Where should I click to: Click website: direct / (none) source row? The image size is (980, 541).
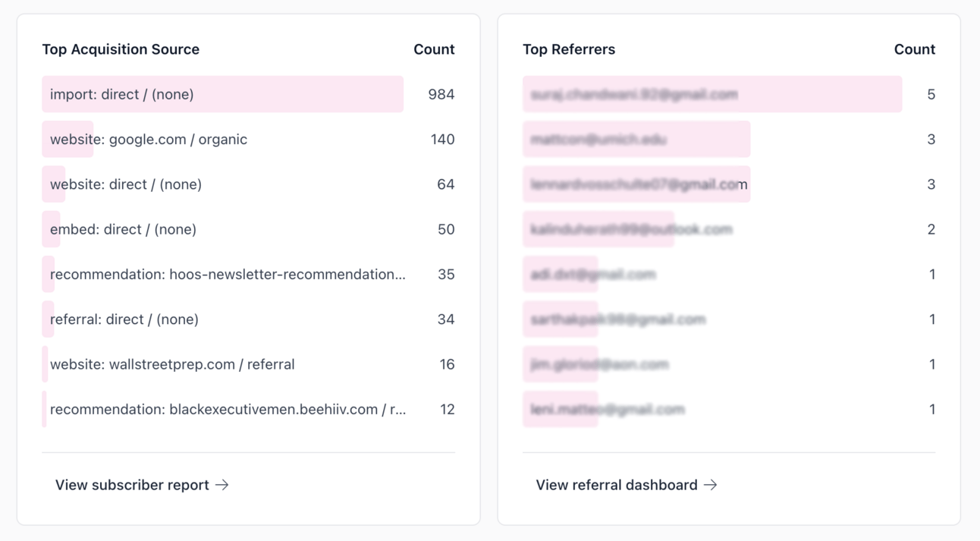point(248,184)
